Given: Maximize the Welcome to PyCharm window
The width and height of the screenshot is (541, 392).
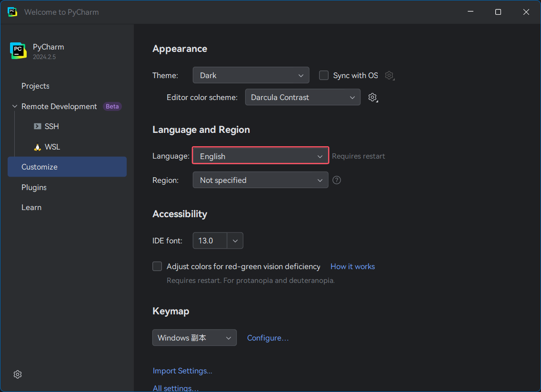Looking at the screenshot, I should (498, 12).
